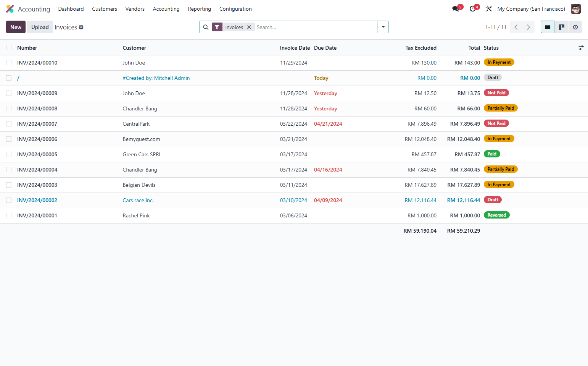588x366 pixels.
Task: Select all invoices header checkbox
Action: 9,47
